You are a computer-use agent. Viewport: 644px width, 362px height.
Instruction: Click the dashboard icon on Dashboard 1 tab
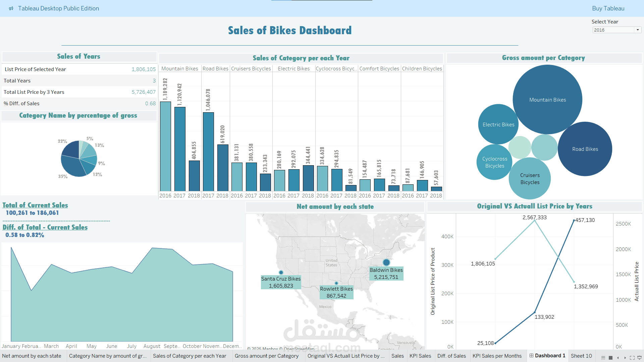[532, 356]
